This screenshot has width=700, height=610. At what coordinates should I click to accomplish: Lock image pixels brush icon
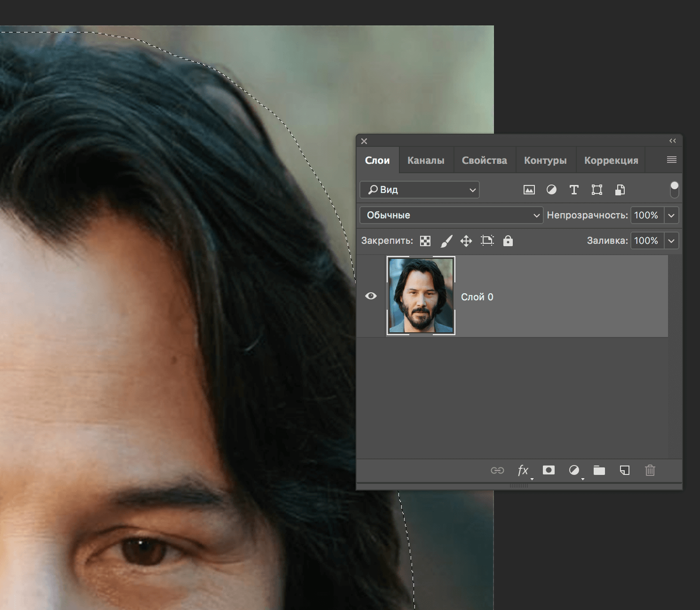446,241
